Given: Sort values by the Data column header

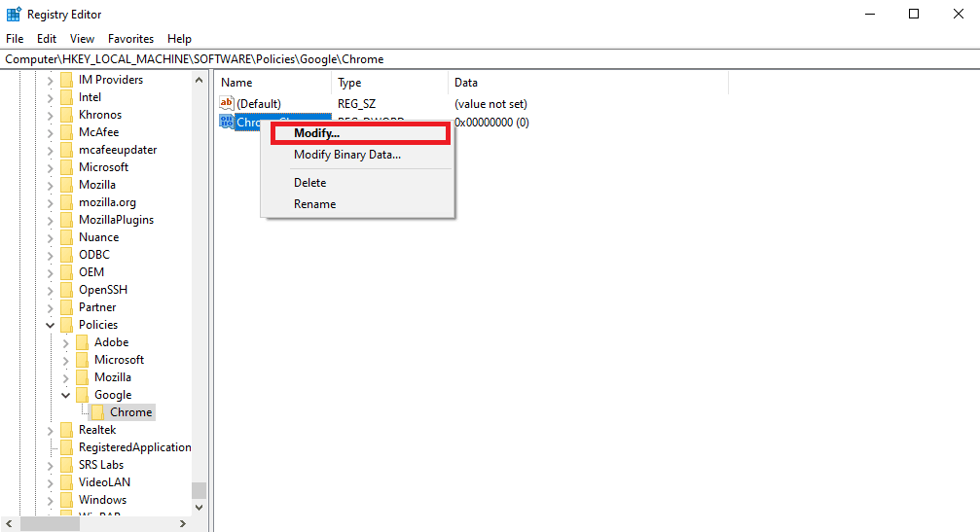Looking at the screenshot, I should tap(588, 83).
